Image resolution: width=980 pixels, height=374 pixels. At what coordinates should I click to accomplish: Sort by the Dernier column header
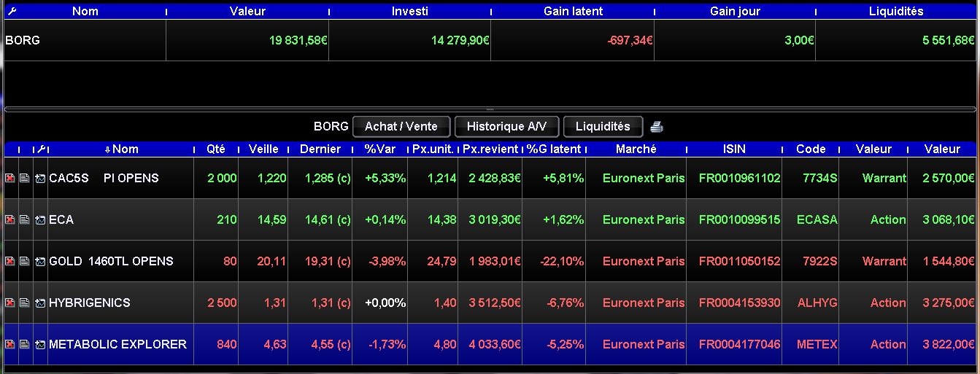(320, 149)
